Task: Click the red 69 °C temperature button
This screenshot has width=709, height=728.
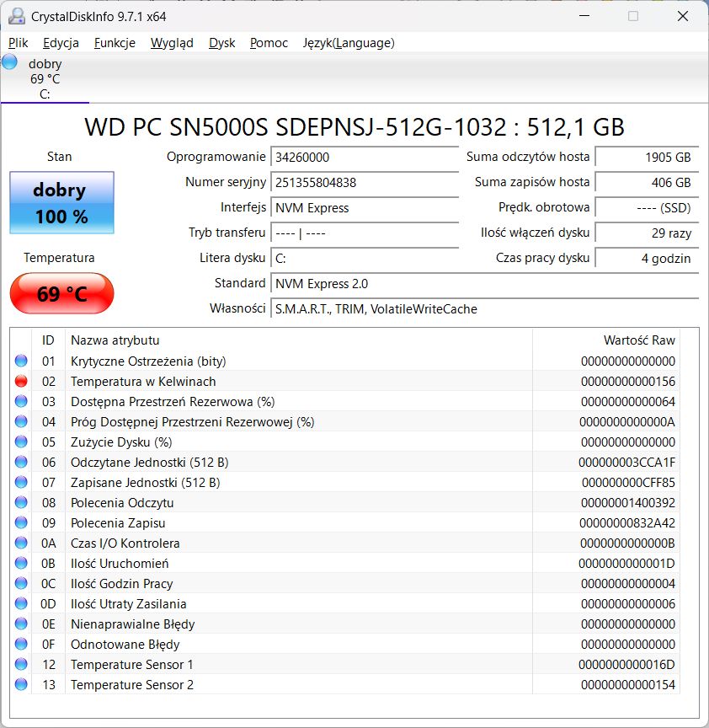Action: click(x=61, y=293)
